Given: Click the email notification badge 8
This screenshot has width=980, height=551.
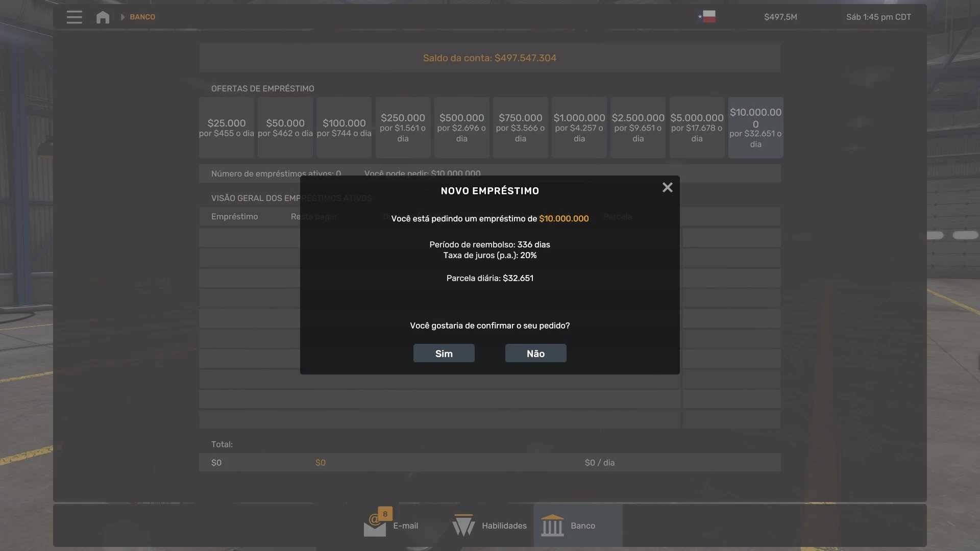Looking at the screenshot, I should click(x=385, y=514).
